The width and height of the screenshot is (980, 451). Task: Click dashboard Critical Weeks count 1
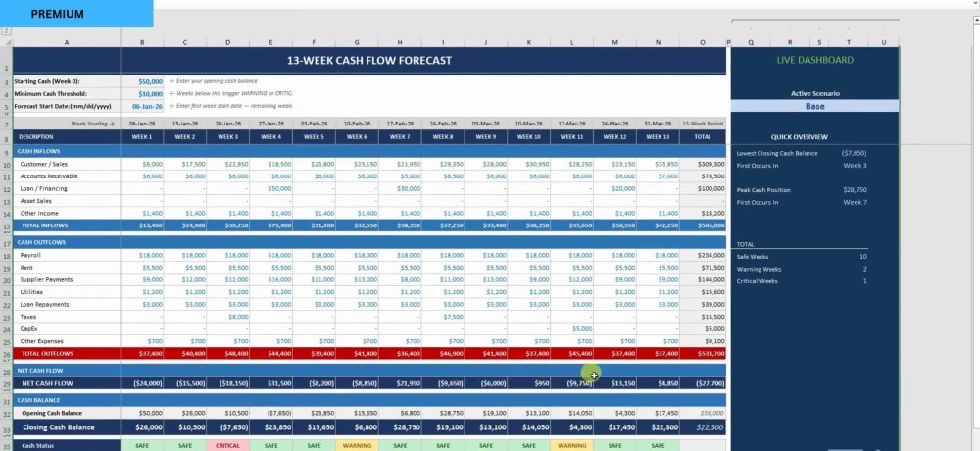click(865, 281)
